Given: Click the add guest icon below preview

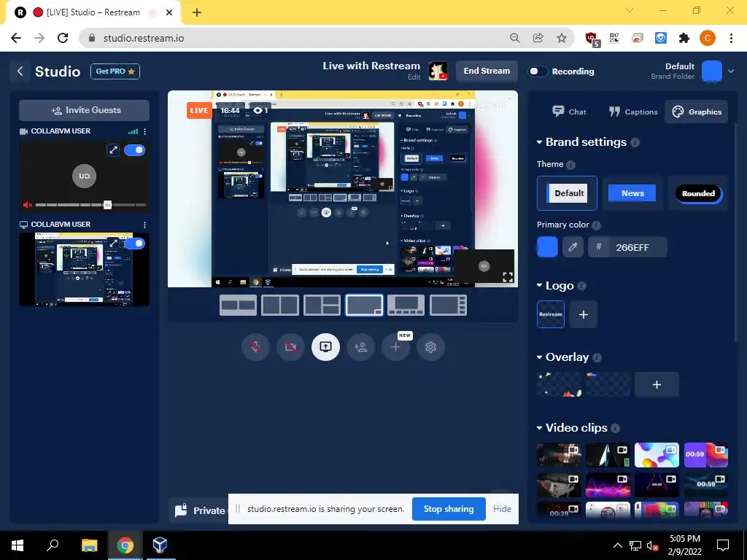Looking at the screenshot, I should coord(360,346).
